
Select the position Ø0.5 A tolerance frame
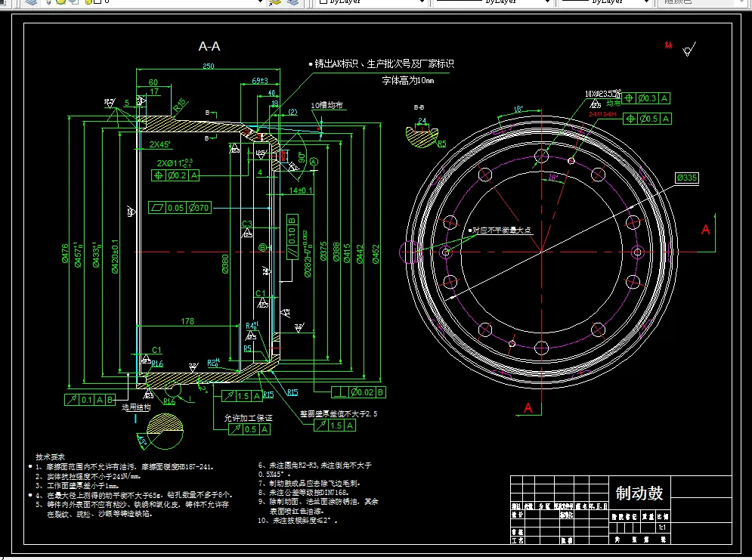tap(648, 119)
